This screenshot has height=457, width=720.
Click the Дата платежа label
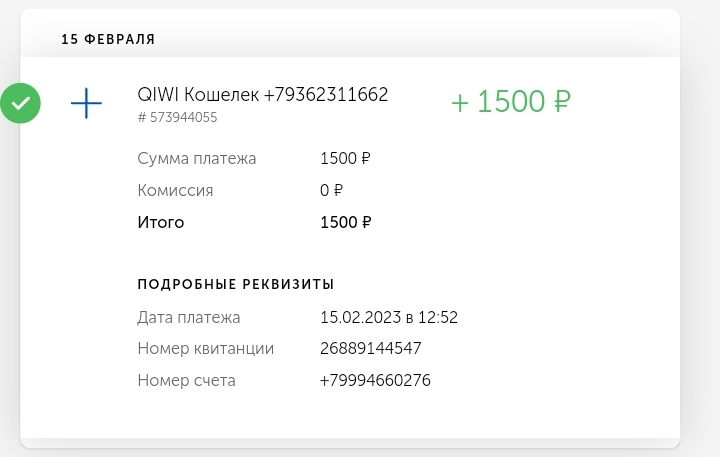[189, 317]
